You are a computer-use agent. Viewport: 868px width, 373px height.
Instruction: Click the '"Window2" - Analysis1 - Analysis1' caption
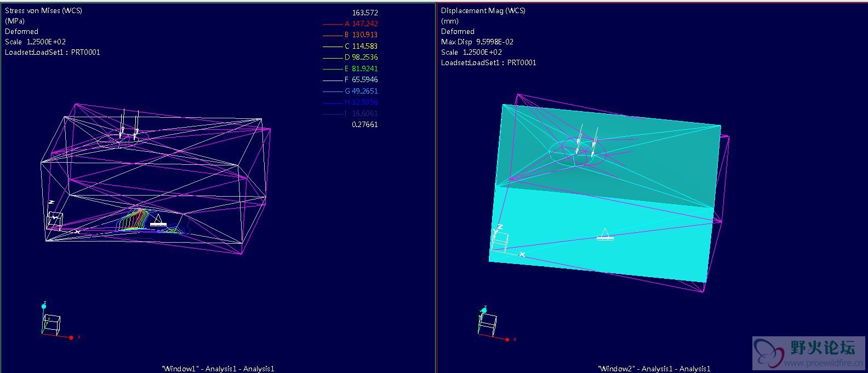coord(654,369)
